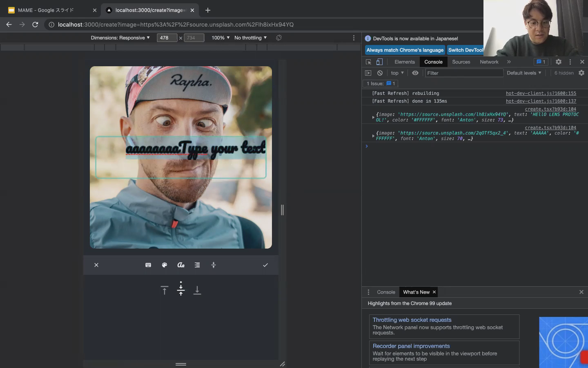Open the font style tool
The height and width of the screenshot is (368, 588).
click(181, 265)
